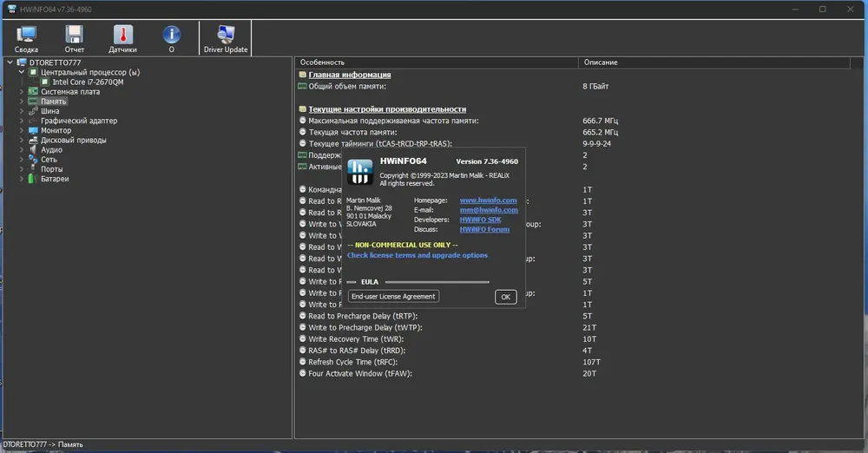
Task: Expand the Дисковый приводы node
Action: coord(22,140)
